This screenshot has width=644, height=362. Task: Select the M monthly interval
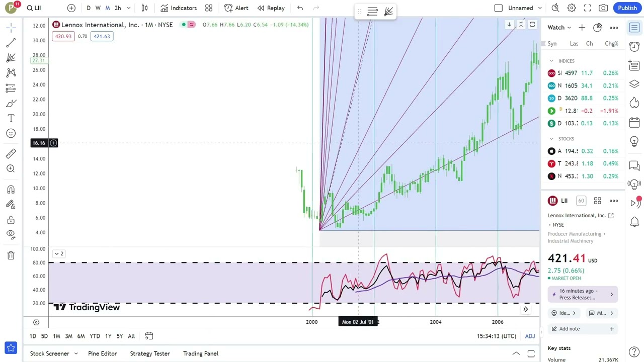coord(108,8)
